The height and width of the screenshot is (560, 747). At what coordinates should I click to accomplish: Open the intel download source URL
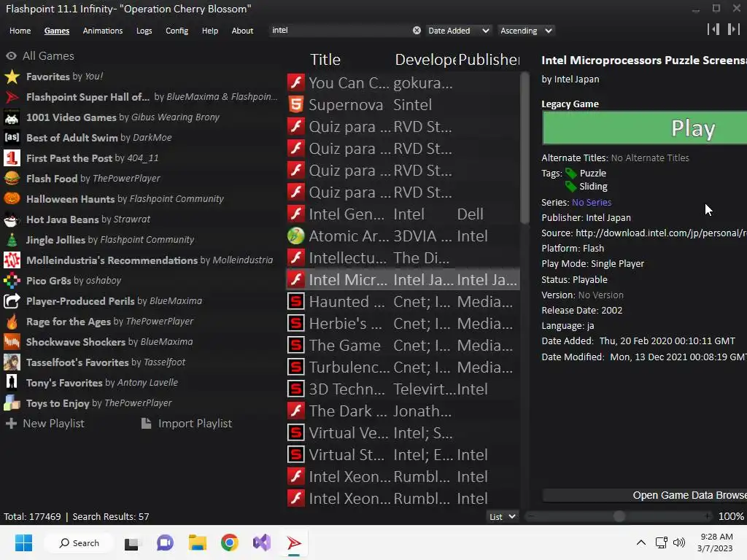coord(661,233)
